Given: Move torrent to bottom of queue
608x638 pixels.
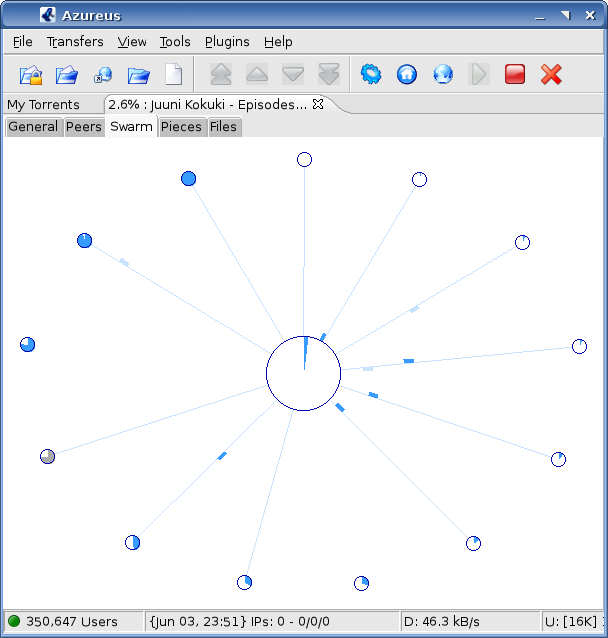Looking at the screenshot, I should click(x=329, y=74).
